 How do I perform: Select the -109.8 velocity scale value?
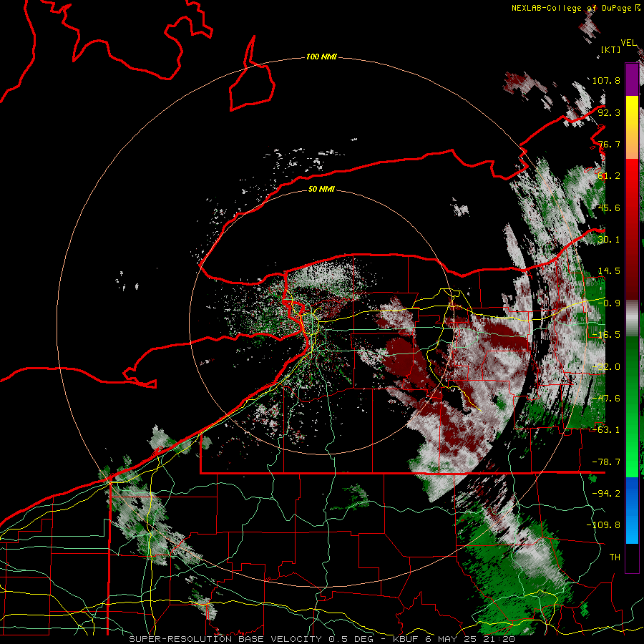point(603,525)
